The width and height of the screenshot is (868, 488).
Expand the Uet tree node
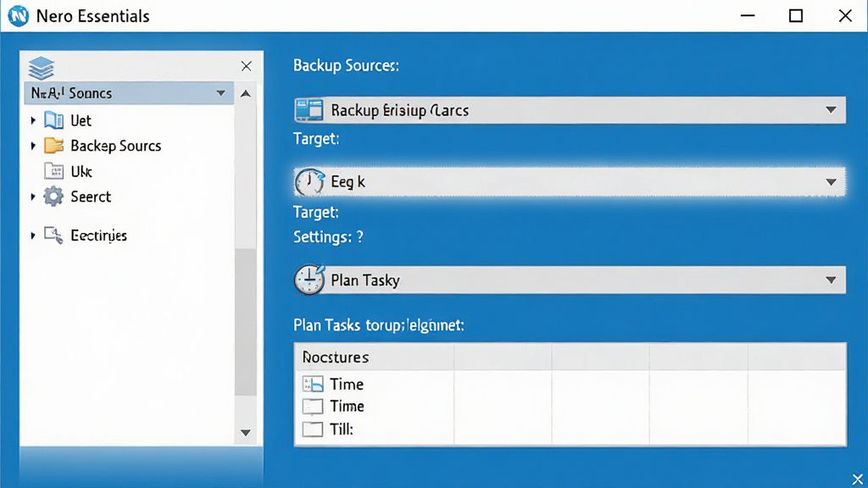[x=33, y=120]
